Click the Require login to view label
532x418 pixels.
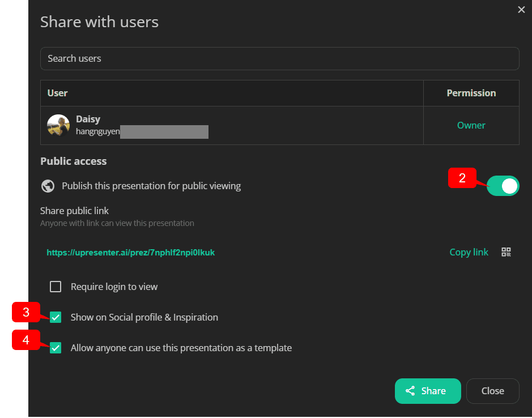[x=114, y=287]
